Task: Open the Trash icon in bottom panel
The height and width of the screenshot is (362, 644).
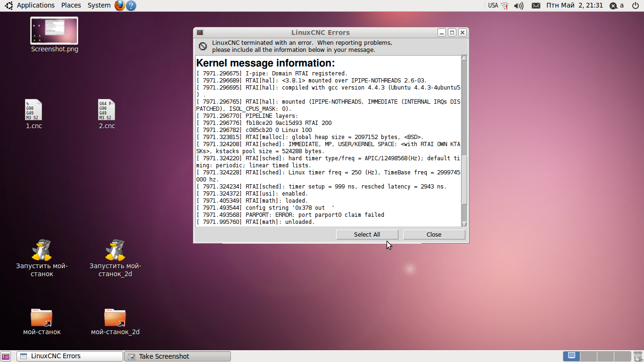Action: [637, 356]
